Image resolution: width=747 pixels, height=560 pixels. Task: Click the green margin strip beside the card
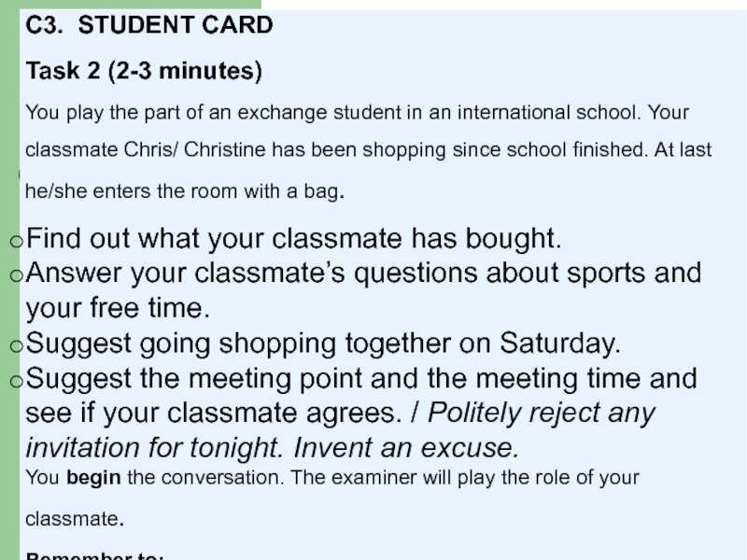[x=9, y=286]
